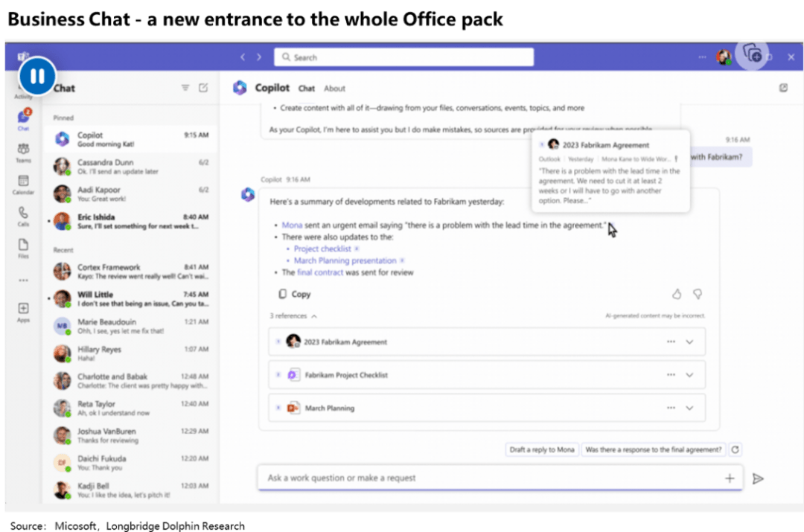Click the PowerPoint icon on March Planning
Viewport: 804px width, 532px height.
[293, 408]
